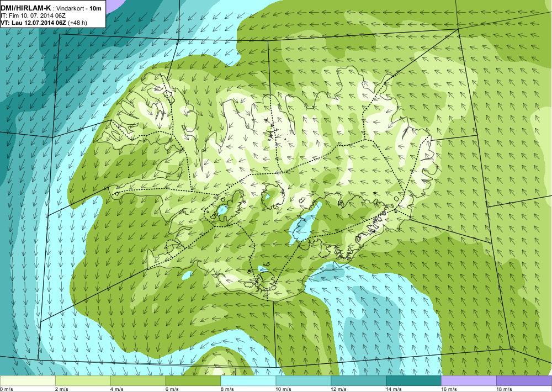Click the '0 m/s' legend label
Viewport: 552px width, 392px height.
(x=7, y=389)
